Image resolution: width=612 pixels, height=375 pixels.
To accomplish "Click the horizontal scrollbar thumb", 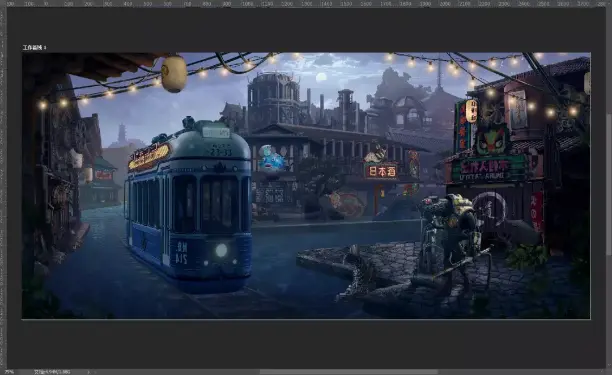I will click(349, 372).
